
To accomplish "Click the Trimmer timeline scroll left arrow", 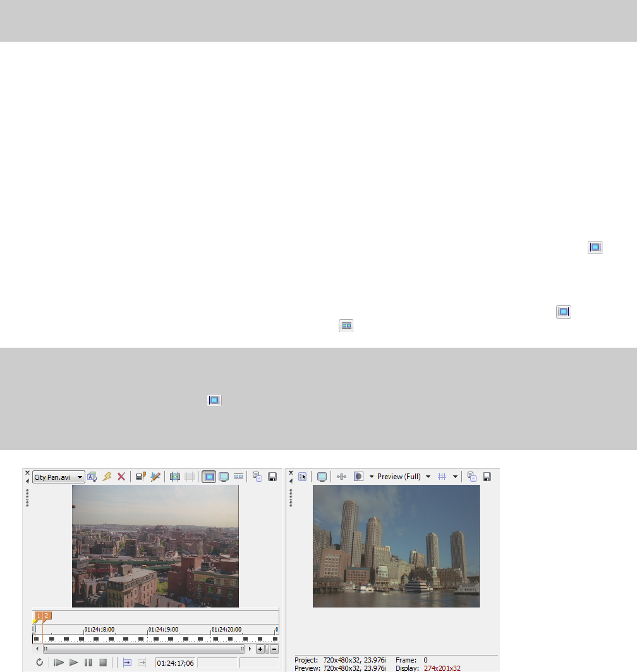I will point(37,649).
